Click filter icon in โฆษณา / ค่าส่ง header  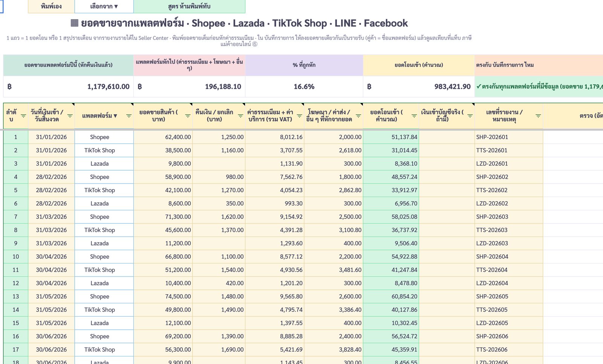click(x=358, y=116)
